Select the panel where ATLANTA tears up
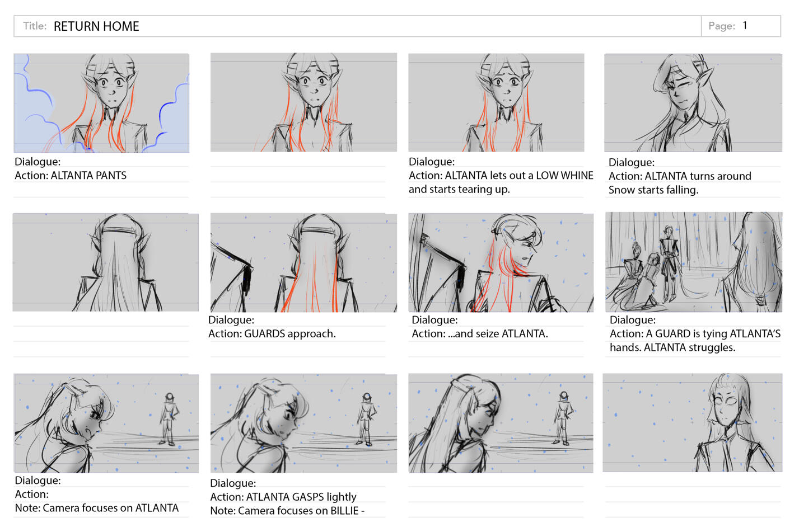Viewport: 799px width, 532px height. (496, 103)
